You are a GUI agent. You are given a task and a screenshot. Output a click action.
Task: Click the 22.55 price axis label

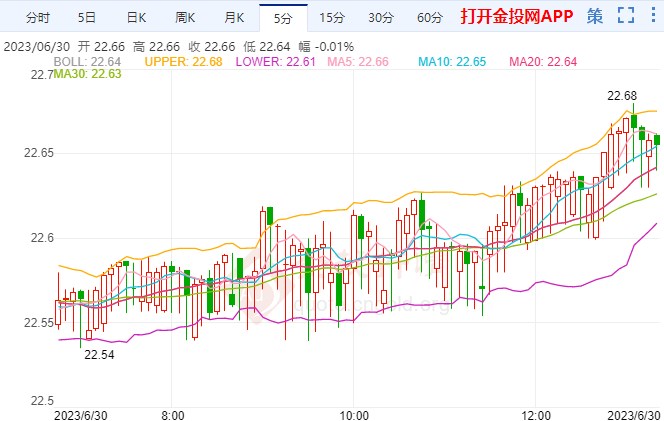(x=39, y=323)
